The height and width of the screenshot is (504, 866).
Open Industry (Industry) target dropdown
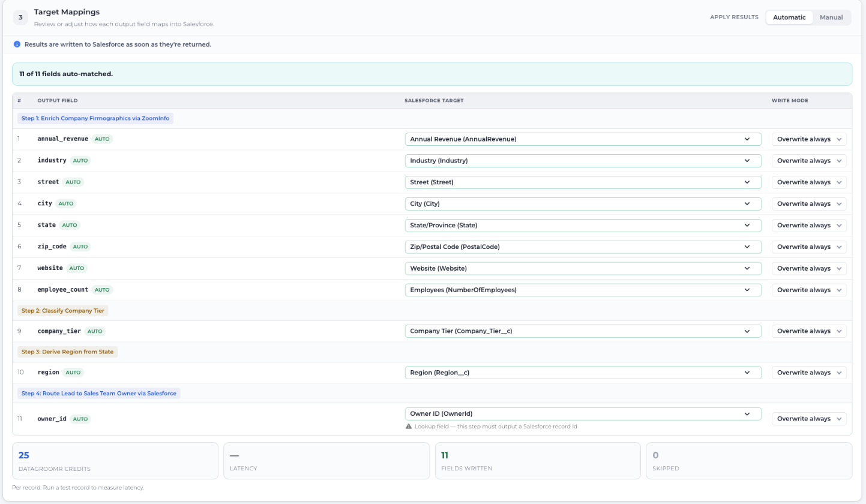[x=583, y=161]
